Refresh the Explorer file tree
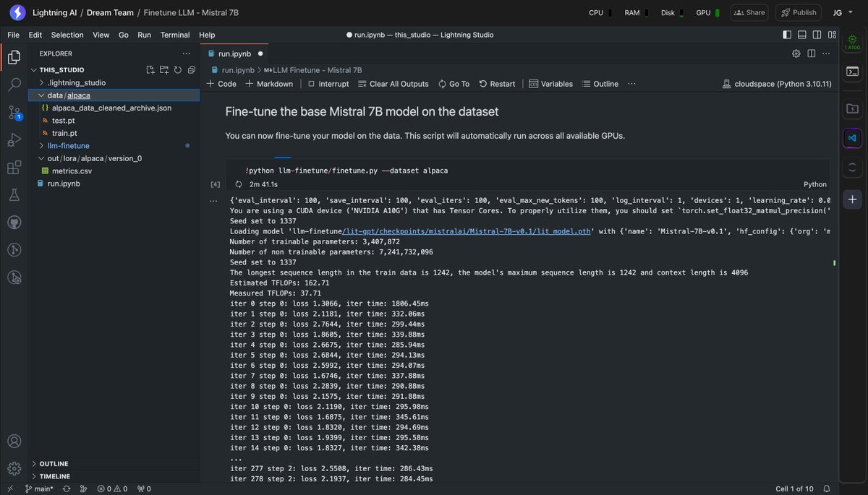Image resolution: width=868 pixels, height=495 pixels. click(x=177, y=70)
